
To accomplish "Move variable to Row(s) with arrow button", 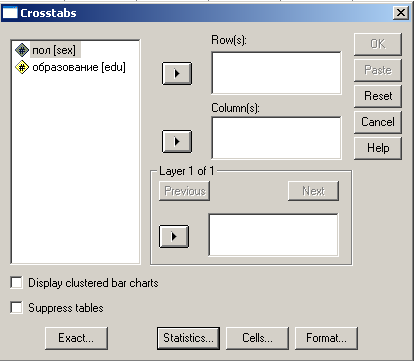I will [x=177, y=73].
